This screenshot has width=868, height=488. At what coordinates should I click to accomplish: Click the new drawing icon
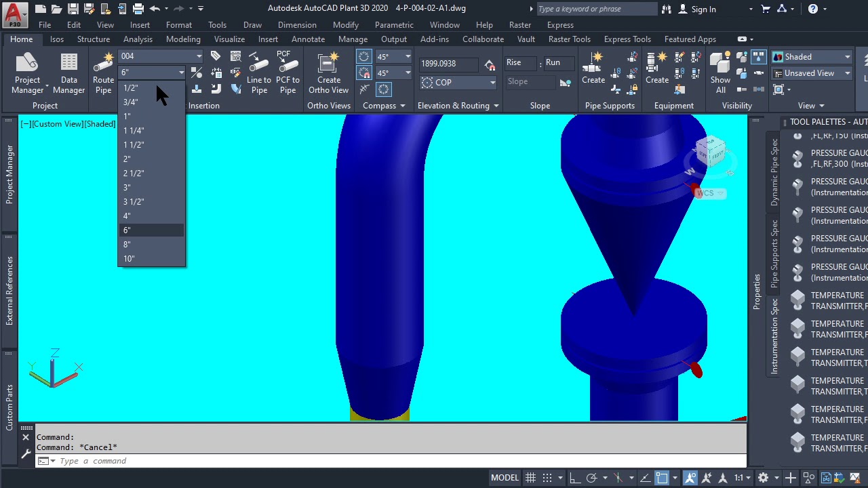point(41,9)
